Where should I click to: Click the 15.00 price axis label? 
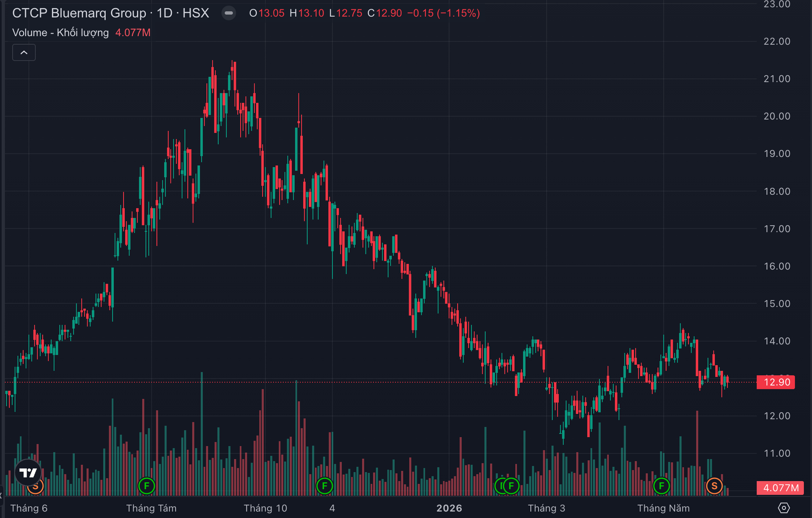click(777, 303)
